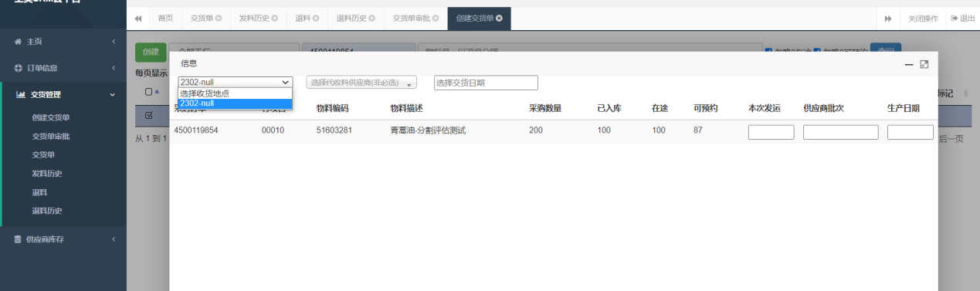The width and height of the screenshot is (980, 291).
Task: Close the 创建交货单 tab via its x icon
Action: [x=499, y=18]
